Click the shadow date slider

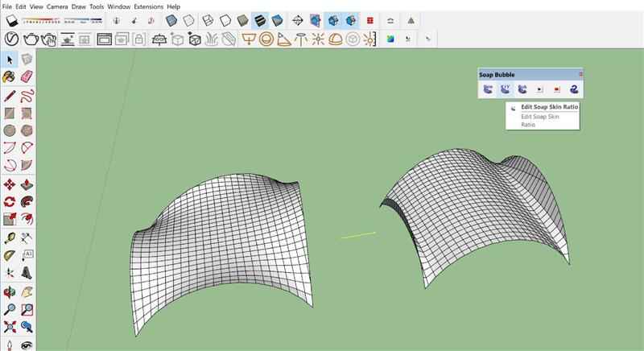pos(40,20)
